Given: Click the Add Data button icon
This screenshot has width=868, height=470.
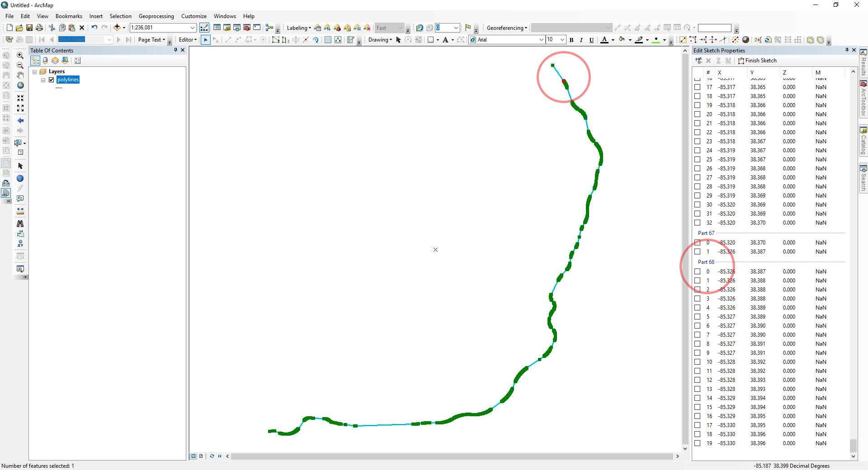Looking at the screenshot, I should point(117,28).
